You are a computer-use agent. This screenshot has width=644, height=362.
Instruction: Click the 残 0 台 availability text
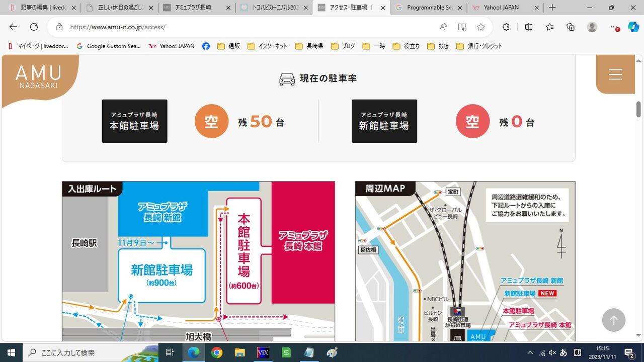(x=517, y=122)
